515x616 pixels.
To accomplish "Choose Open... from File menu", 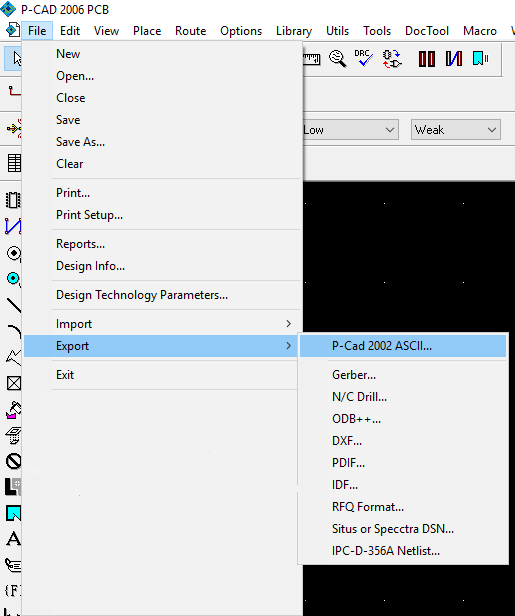I will 162,76.
